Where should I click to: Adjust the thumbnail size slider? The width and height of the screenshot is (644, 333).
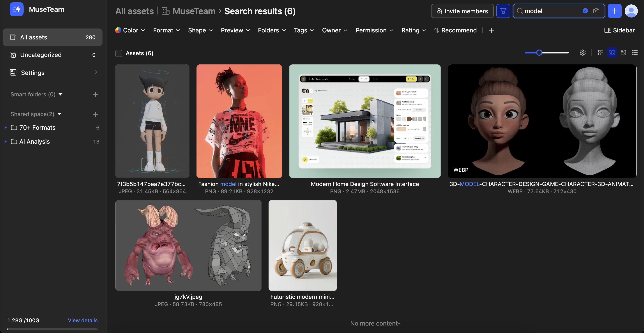(x=539, y=53)
